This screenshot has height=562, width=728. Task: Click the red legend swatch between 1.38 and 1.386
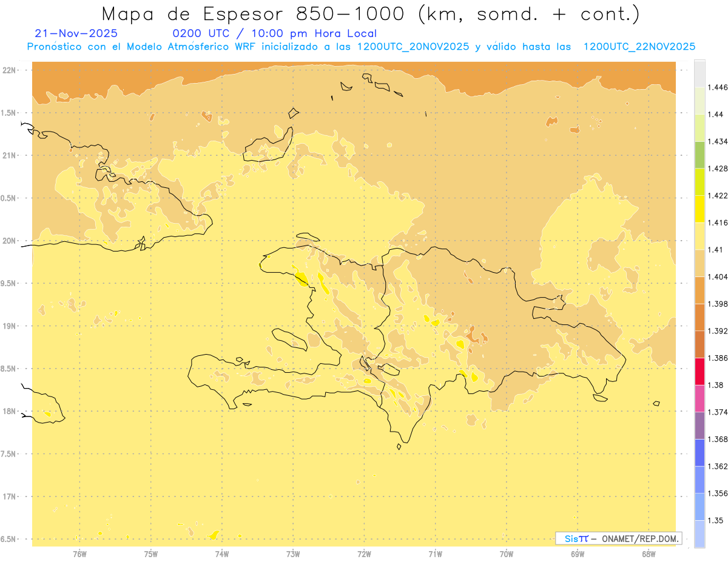tap(699, 371)
